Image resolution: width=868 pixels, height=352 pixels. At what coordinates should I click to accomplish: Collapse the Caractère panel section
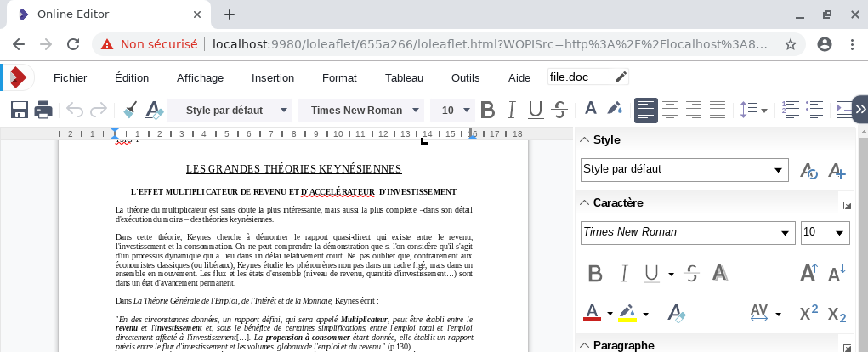(x=584, y=203)
